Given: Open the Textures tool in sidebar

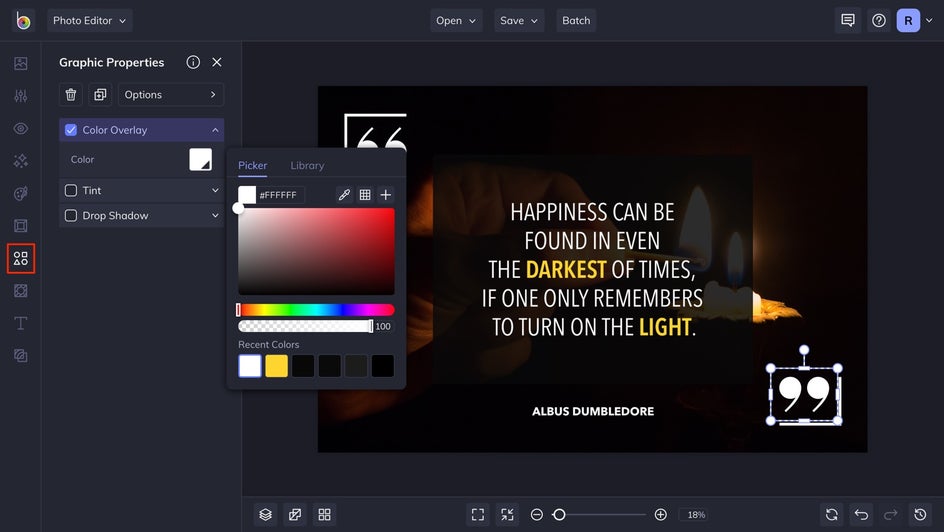Looking at the screenshot, I should (20, 356).
